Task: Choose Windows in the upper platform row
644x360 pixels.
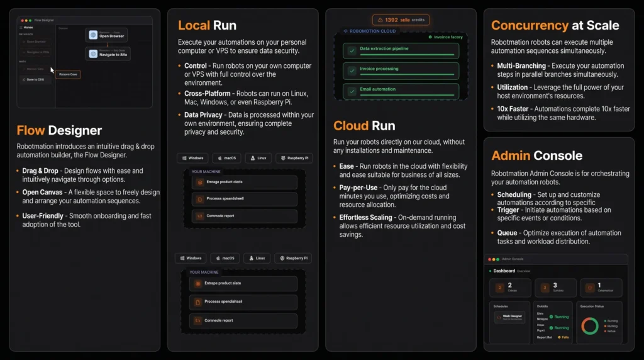Action: pos(192,158)
